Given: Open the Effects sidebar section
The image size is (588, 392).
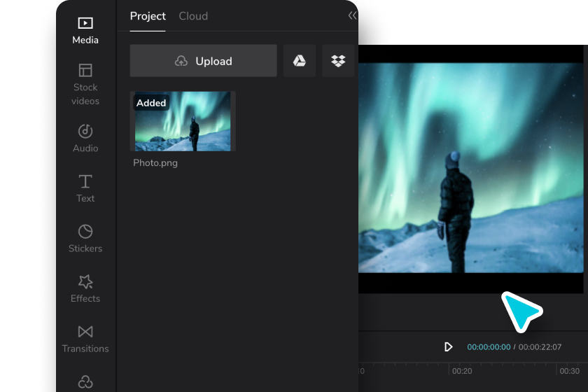Looking at the screenshot, I should click(85, 288).
